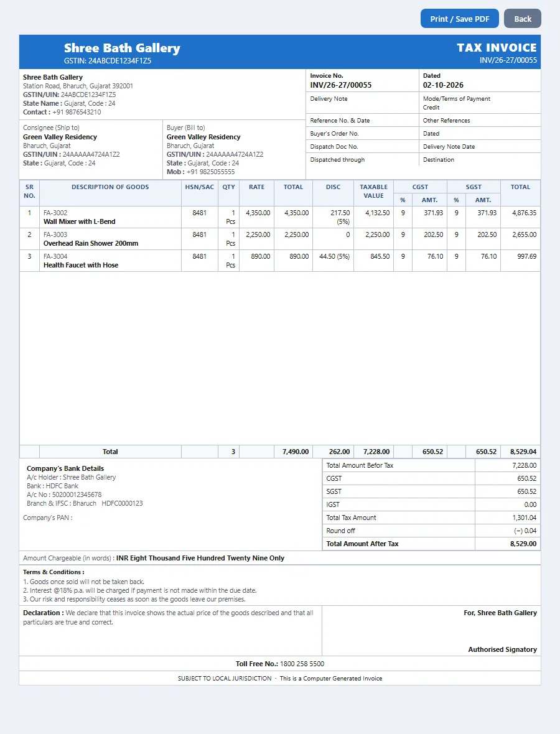Click item code FA-3003

[x=55, y=235]
